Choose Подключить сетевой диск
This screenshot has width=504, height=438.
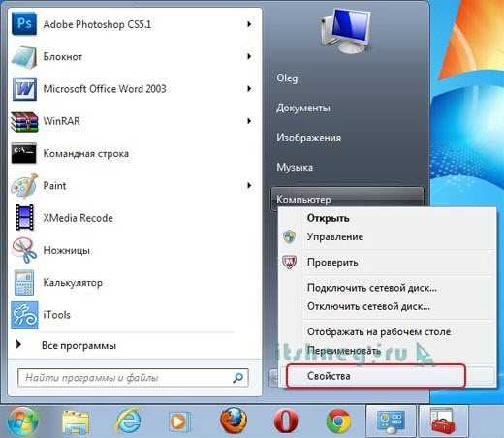point(372,288)
